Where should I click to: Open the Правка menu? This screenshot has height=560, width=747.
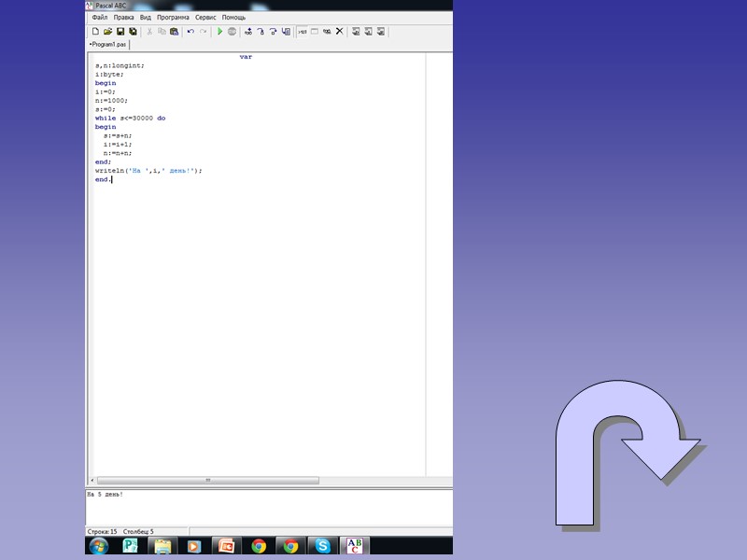point(123,17)
